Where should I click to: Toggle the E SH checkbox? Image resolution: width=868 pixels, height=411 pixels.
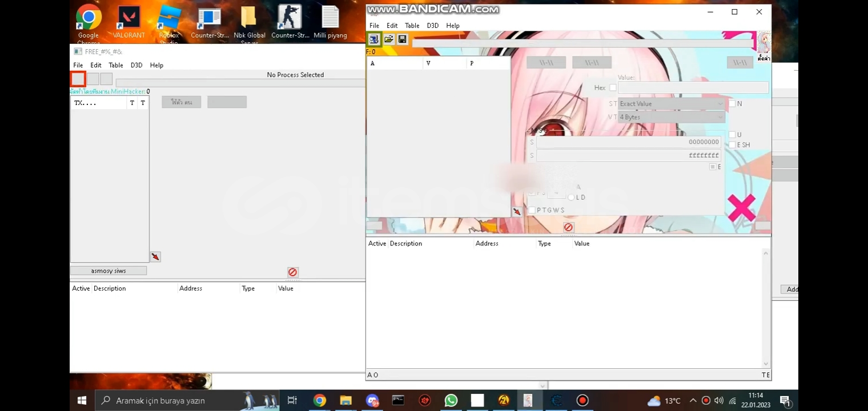(x=732, y=145)
